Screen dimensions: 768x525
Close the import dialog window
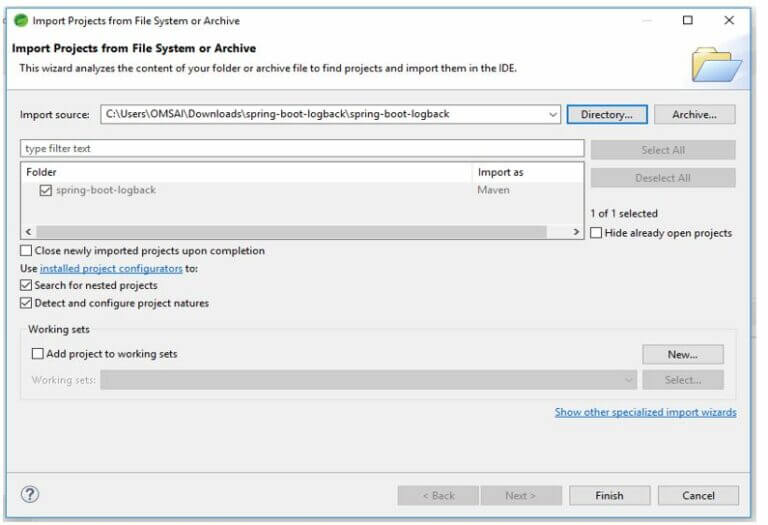(729, 20)
